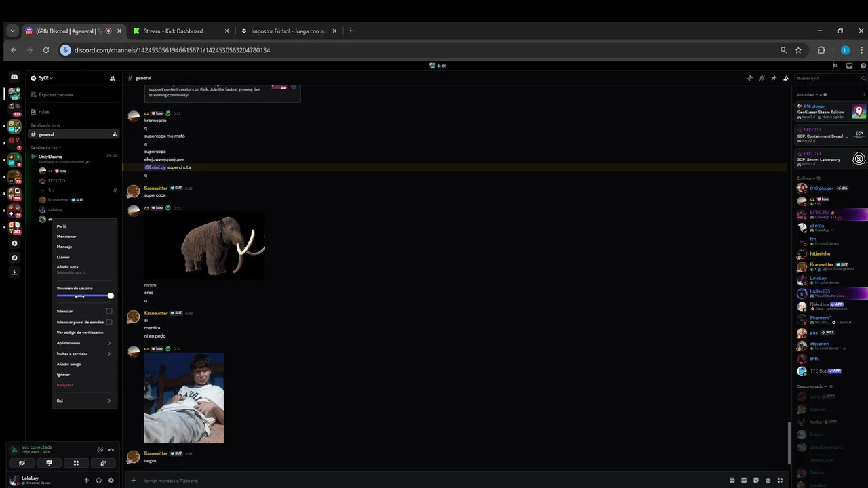868x488 pixels.
Task: Open the Discover servers compass icon
Action: pos(14,258)
